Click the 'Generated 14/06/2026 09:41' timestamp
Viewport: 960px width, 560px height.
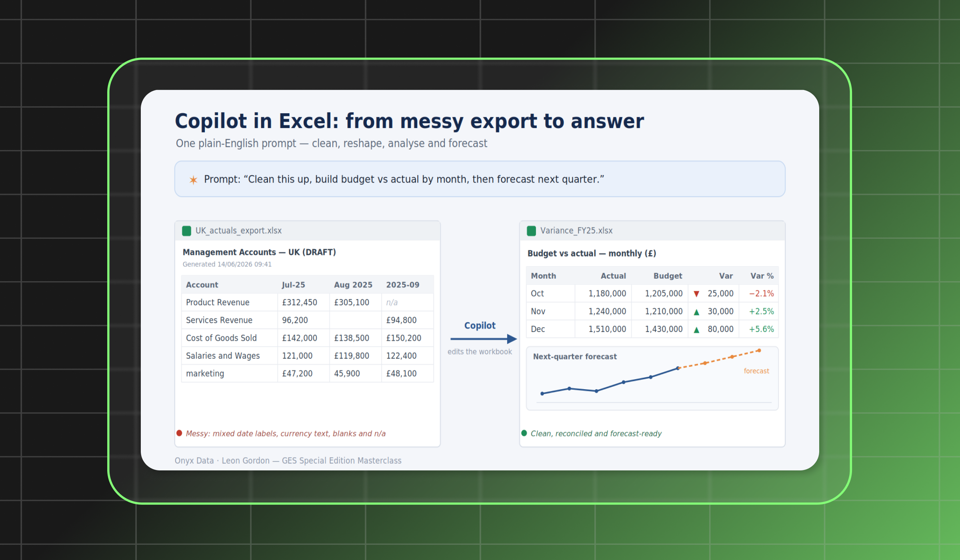point(227,264)
